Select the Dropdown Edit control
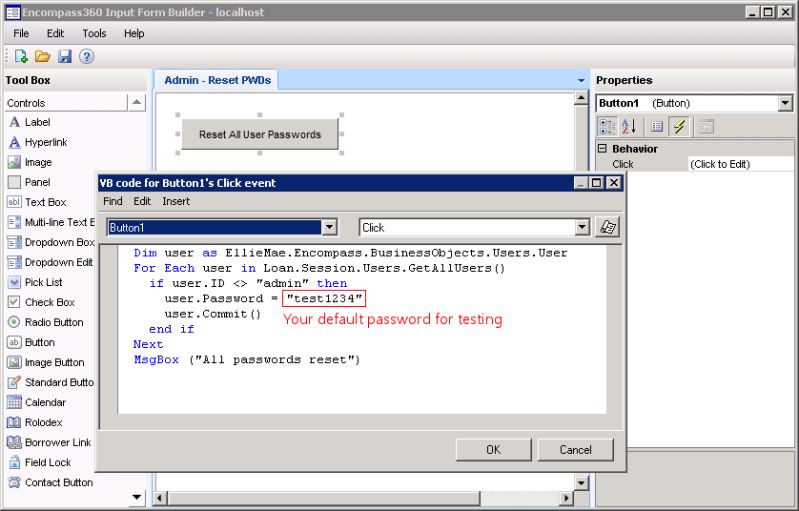The height and width of the screenshot is (511, 799). [50, 262]
